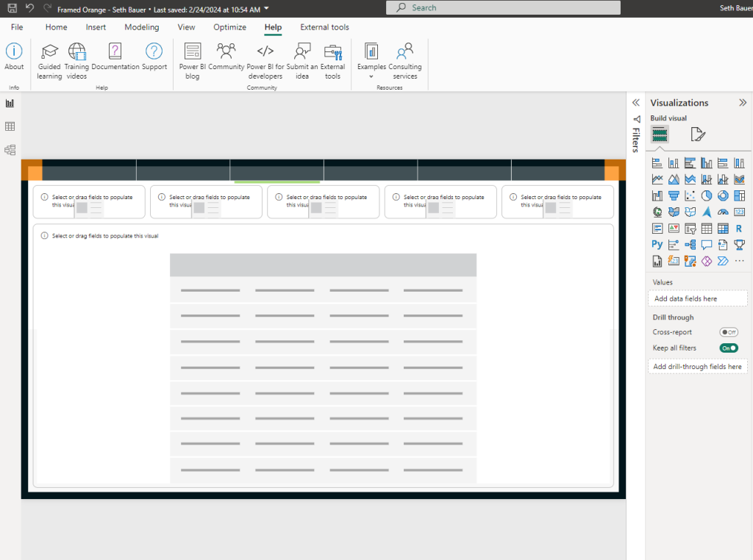Switch to the View ribbon tab

186,27
